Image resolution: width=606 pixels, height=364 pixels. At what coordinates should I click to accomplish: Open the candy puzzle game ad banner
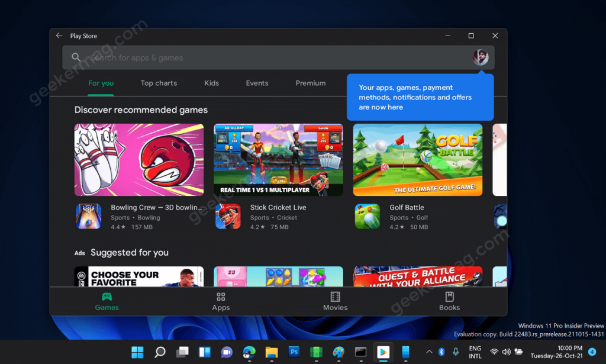pos(278,276)
